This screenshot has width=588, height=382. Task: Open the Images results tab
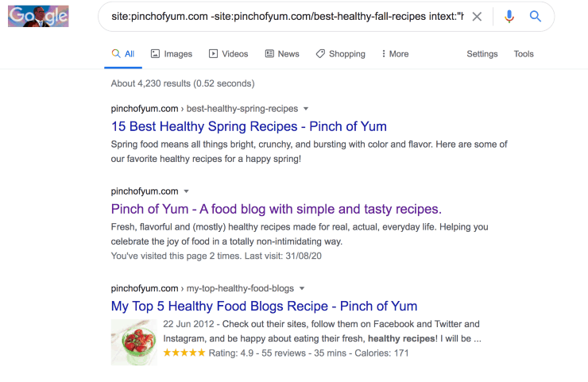pos(172,54)
